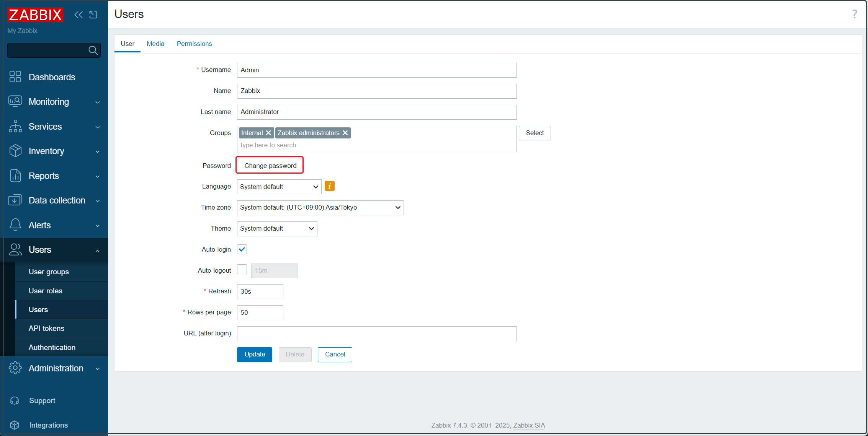Click the kiosk mode icon beside the logo
The width and height of the screenshot is (868, 436).
coord(93,15)
